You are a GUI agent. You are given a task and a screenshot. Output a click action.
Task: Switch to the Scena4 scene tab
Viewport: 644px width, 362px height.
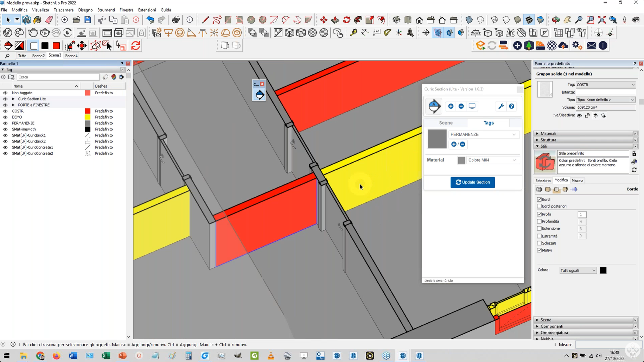(x=71, y=56)
